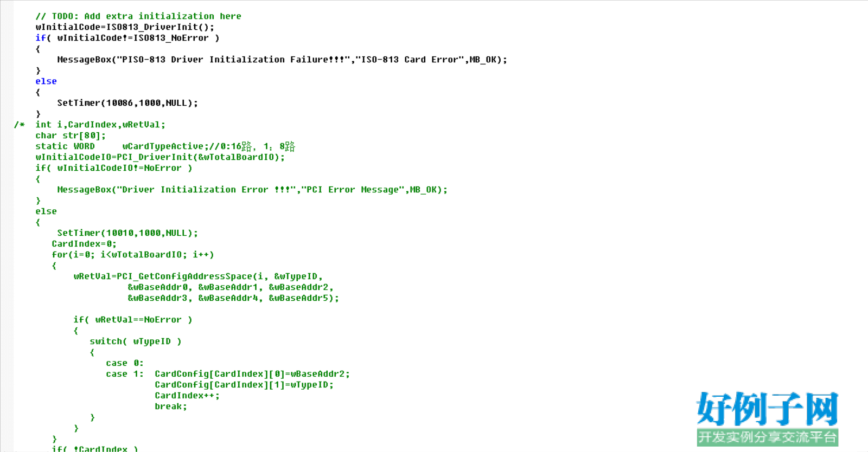Click the PCI_DriverInit call line

pyautogui.click(x=160, y=157)
